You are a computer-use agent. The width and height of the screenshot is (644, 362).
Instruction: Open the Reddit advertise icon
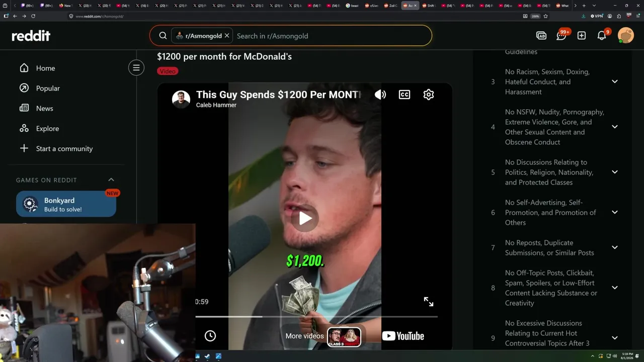(x=541, y=36)
